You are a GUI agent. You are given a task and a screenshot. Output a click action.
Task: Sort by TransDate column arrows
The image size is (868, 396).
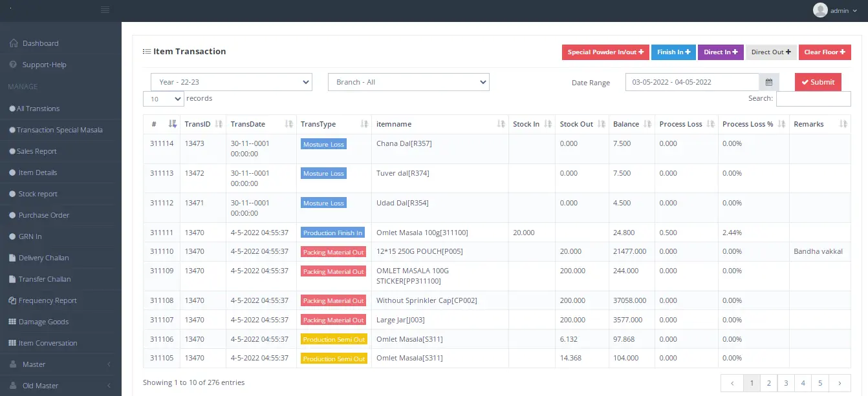pos(288,124)
